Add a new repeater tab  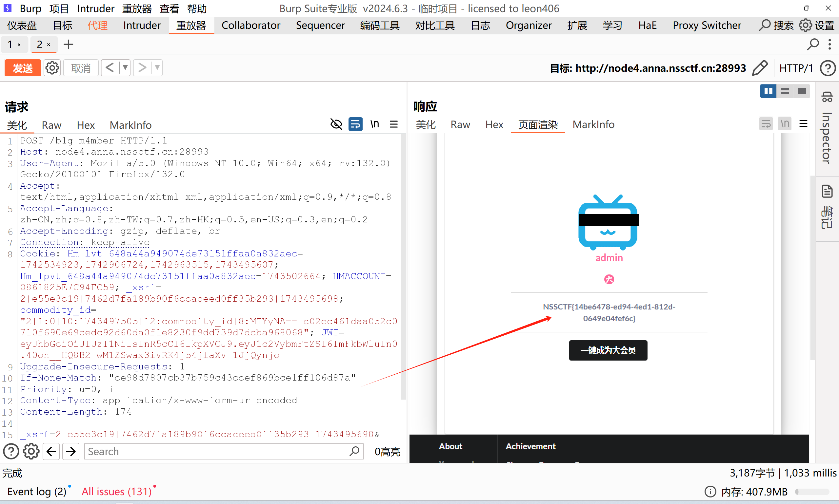pos(68,45)
